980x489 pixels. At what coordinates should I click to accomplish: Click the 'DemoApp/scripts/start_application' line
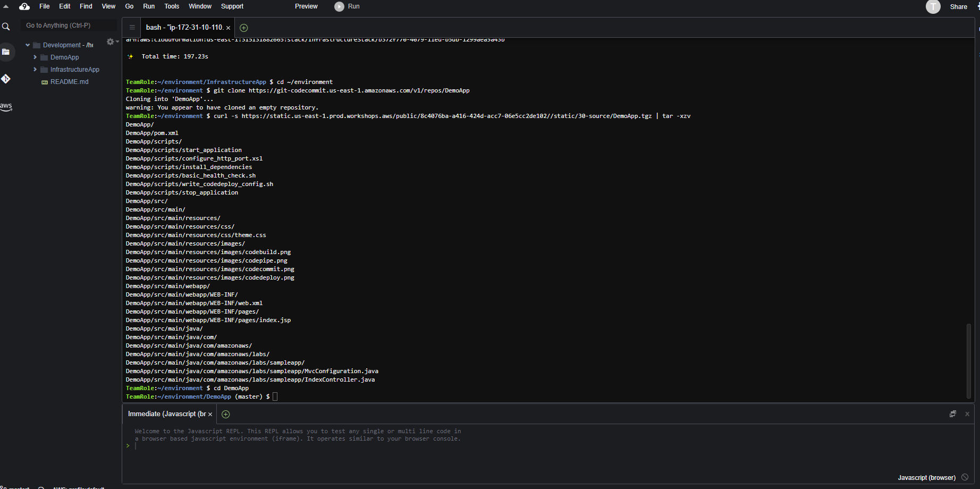[x=184, y=150]
